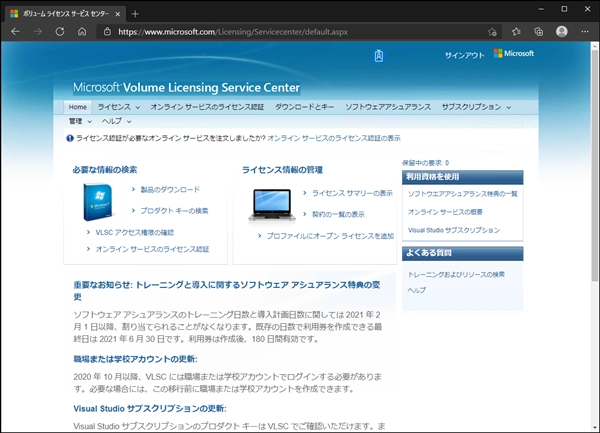Click 職場または学校アカウントの更新 heading

[135, 359]
